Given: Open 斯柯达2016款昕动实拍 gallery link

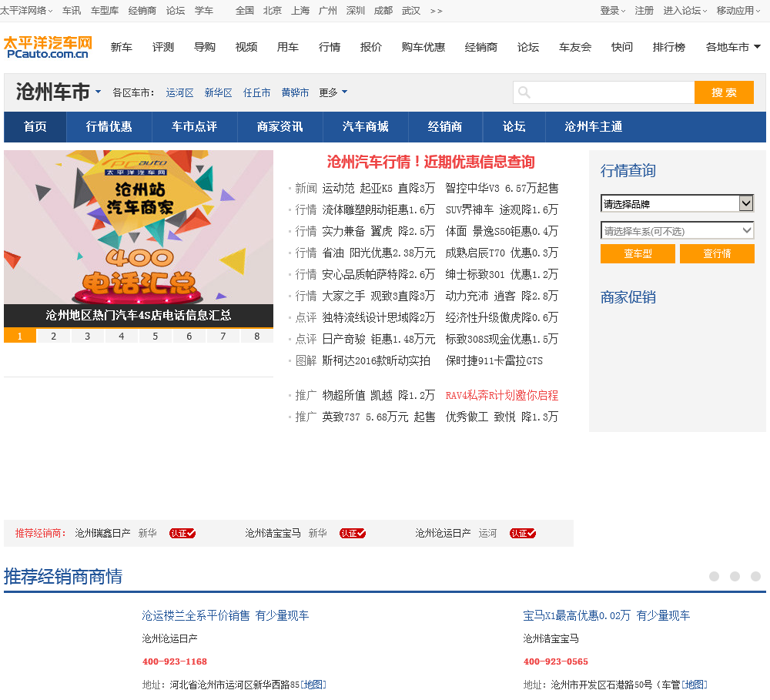Looking at the screenshot, I should click(377, 361).
